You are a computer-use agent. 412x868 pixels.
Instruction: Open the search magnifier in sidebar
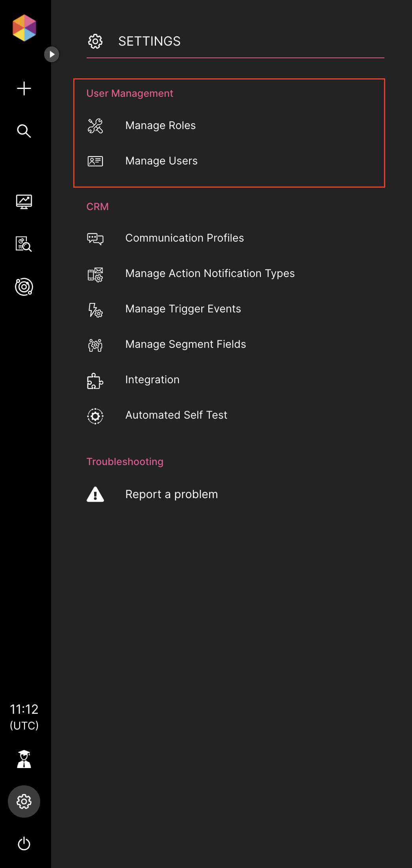click(24, 131)
